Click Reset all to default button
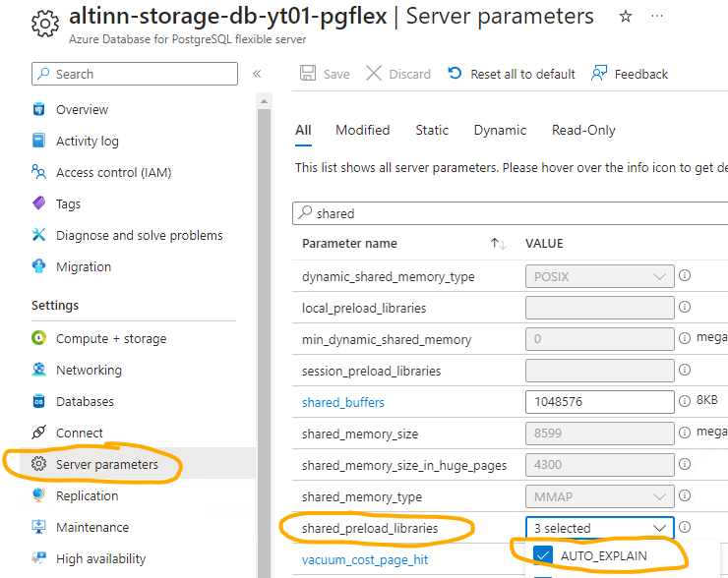 pos(511,74)
